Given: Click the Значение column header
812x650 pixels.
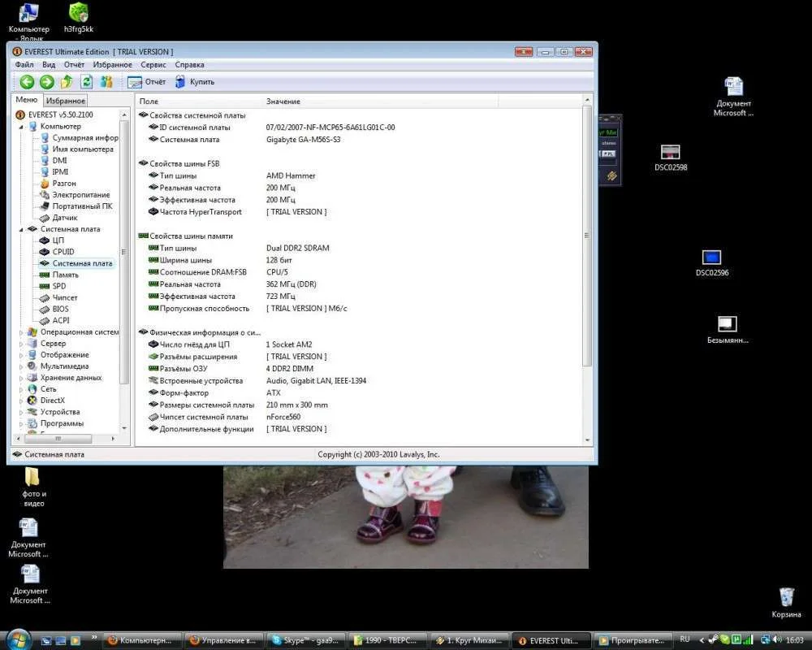Looking at the screenshot, I should point(283,102).
